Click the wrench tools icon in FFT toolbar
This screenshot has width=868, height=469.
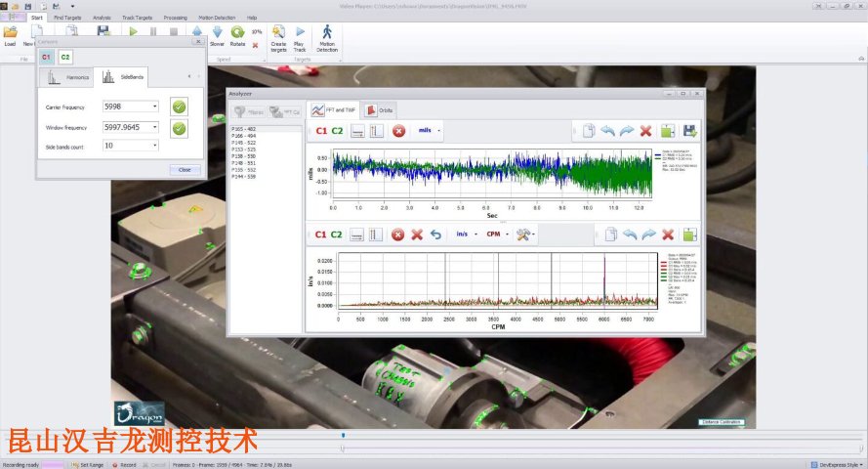(x=522, y=234)
